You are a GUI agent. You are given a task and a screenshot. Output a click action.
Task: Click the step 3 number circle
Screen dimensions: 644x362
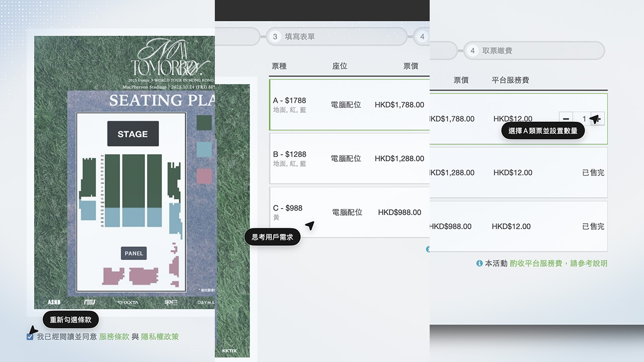click(x=275, y=37)
